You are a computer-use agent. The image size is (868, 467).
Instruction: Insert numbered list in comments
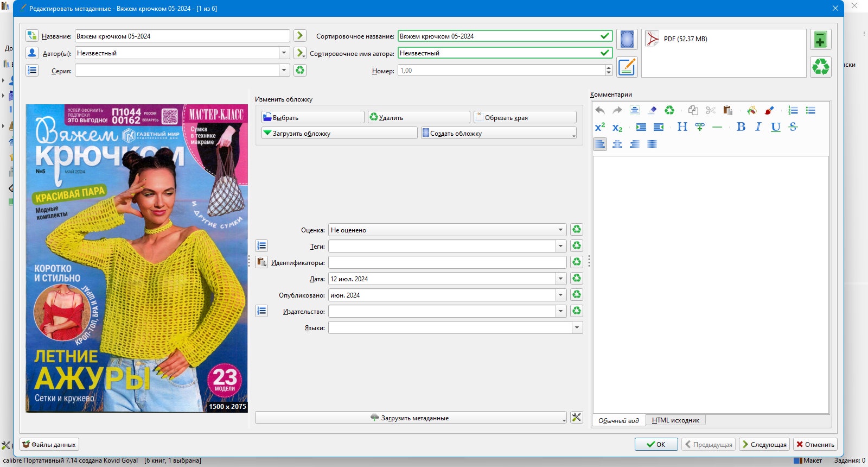(793, 110)
